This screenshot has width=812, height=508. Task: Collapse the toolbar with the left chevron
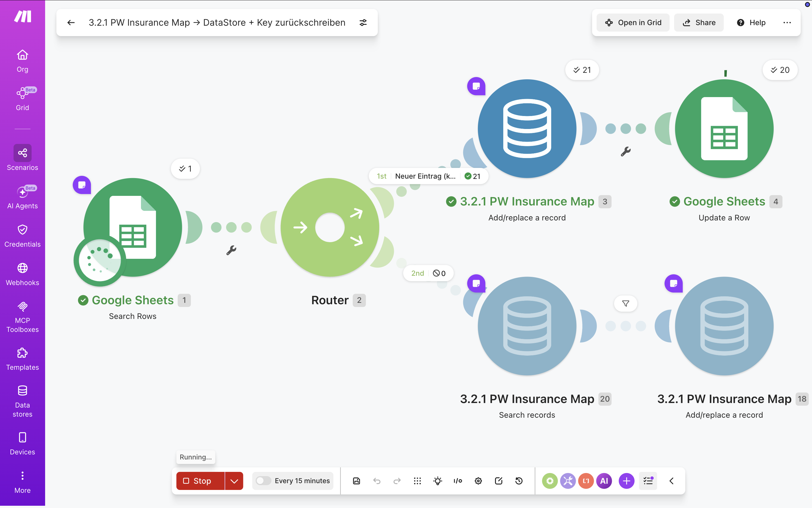[671, 481]
